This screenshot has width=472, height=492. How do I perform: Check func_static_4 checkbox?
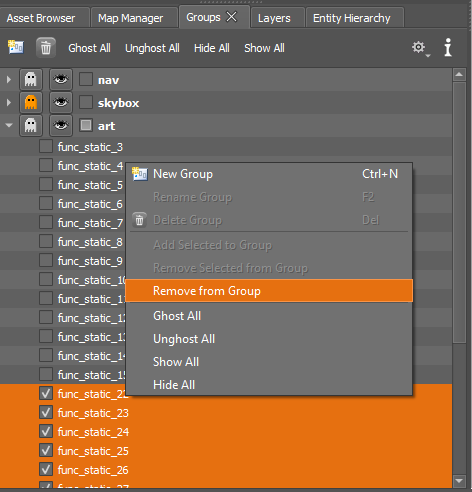click(46, 165)
